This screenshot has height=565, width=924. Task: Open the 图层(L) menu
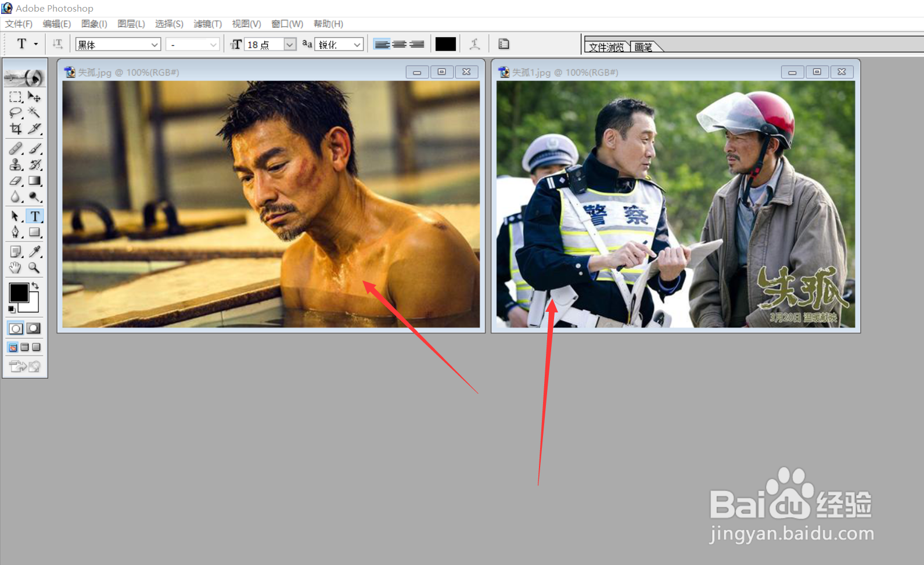(x=131, y=24)
